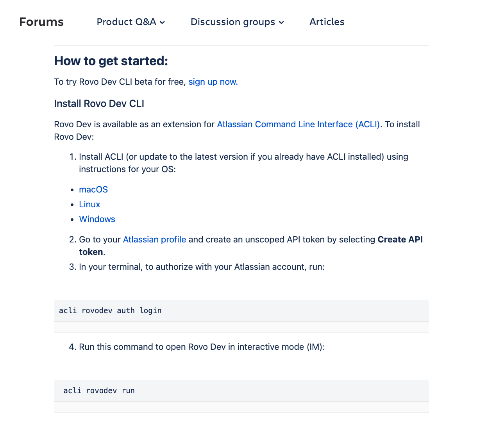504x424 pixels.
Task: Click the bold 'Create API token' text
Action: pos(251,246)
